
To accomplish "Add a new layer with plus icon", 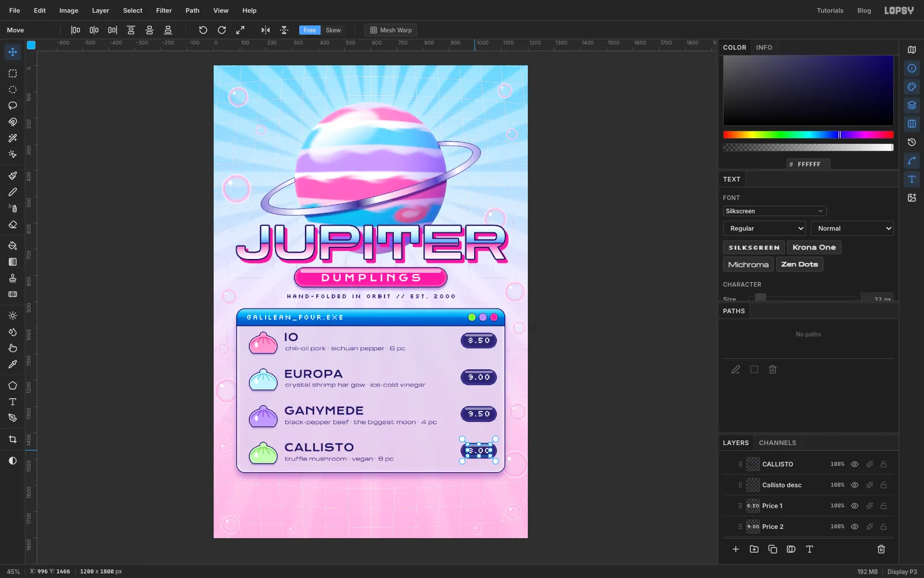I will (736, 549).
